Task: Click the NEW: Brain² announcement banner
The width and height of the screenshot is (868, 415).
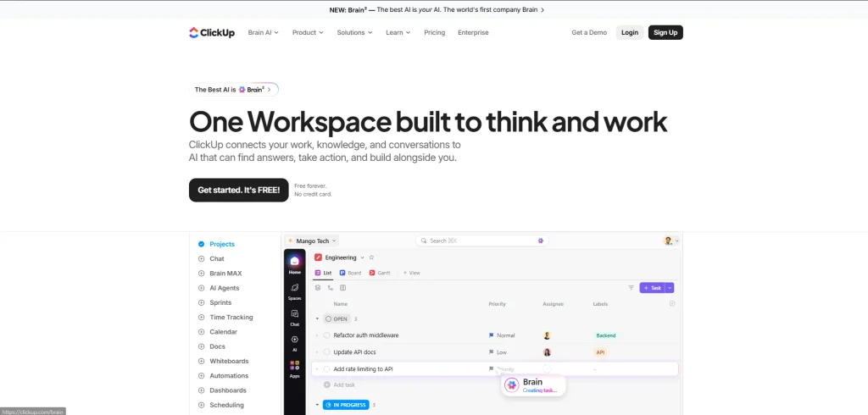Action: point(437,10)
